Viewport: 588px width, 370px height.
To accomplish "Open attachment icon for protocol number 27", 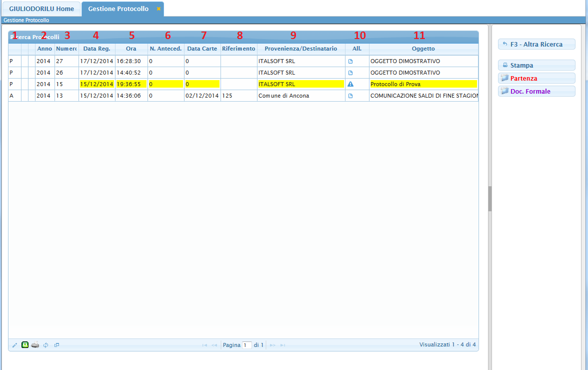I will (350, 61).
